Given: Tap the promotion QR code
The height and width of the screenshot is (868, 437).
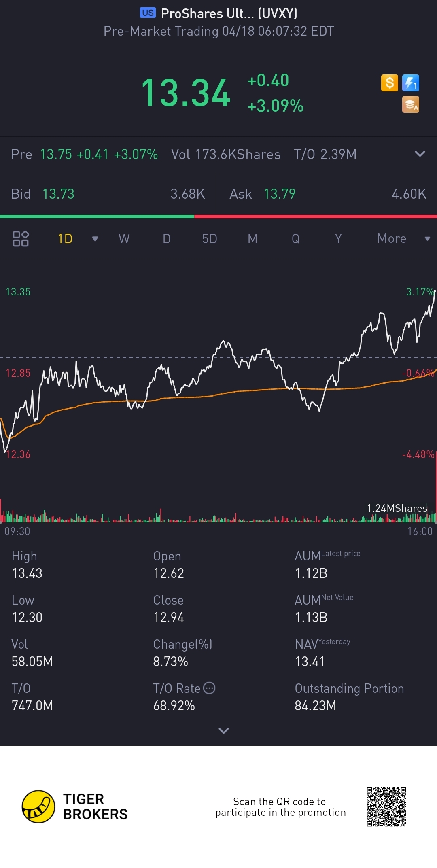Looking at the screenshot, I should (x=386, y=806).
